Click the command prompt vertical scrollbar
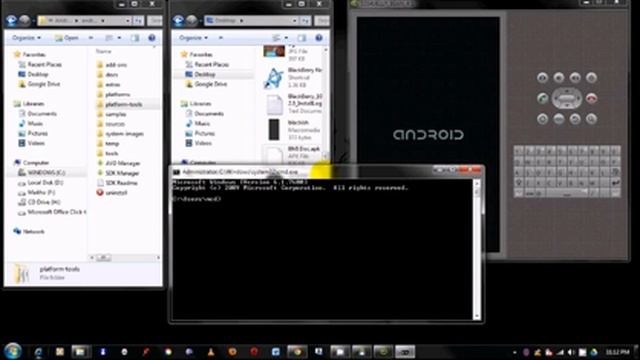Screen dimensions: 640x360 coord(476,249)
